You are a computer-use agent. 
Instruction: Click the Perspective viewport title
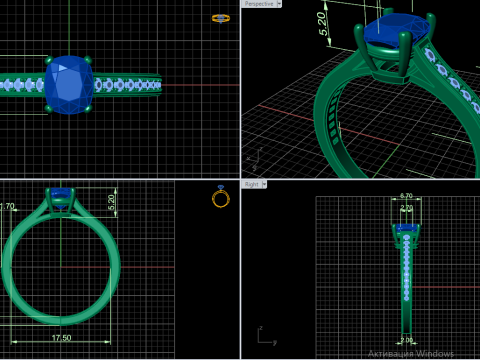coord(259,4)
